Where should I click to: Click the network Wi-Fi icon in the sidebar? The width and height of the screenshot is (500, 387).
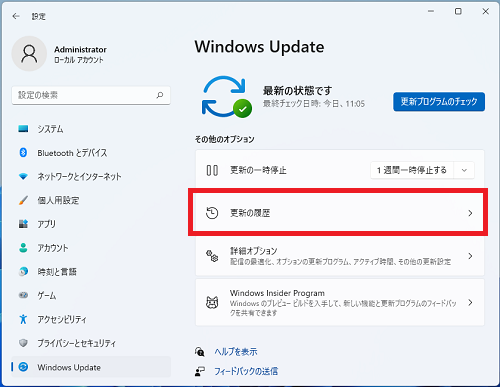(23, 176)
